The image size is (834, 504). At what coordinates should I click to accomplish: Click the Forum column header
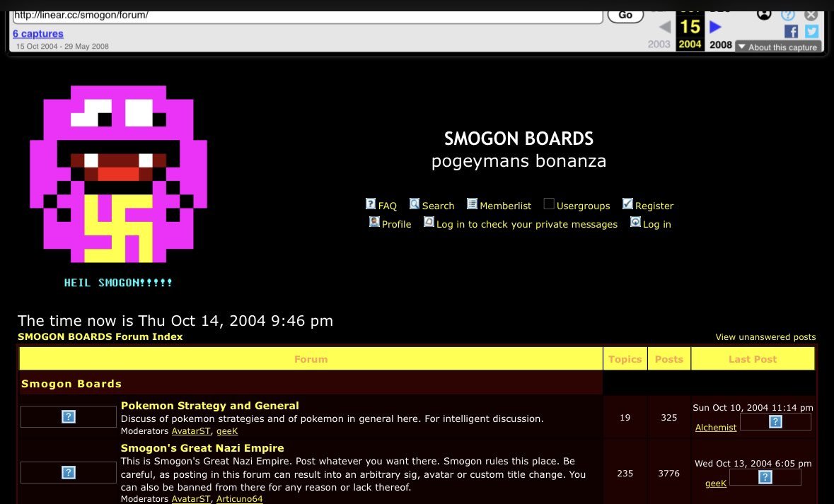(311, 359)
